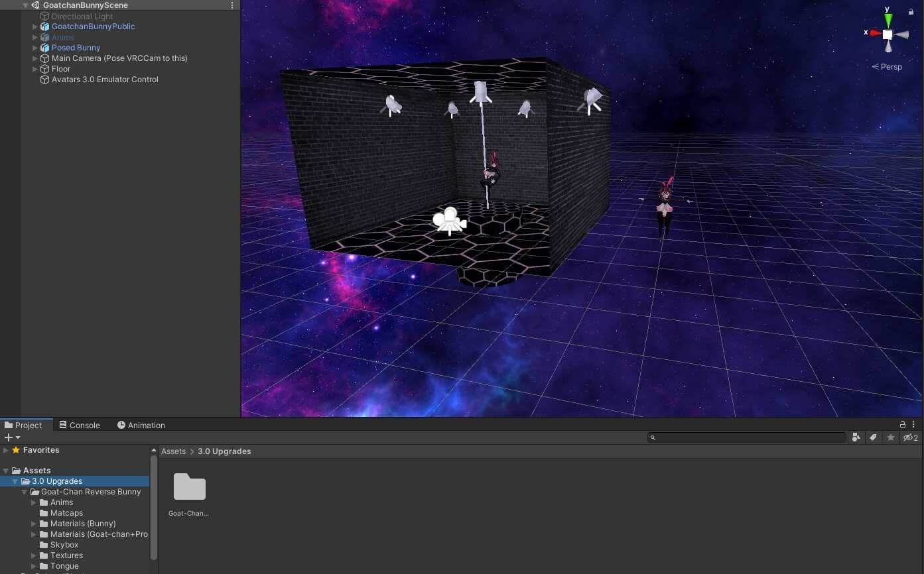
Task: Toggle hidden packages visibility eye icon
Action: coord(911,437)
